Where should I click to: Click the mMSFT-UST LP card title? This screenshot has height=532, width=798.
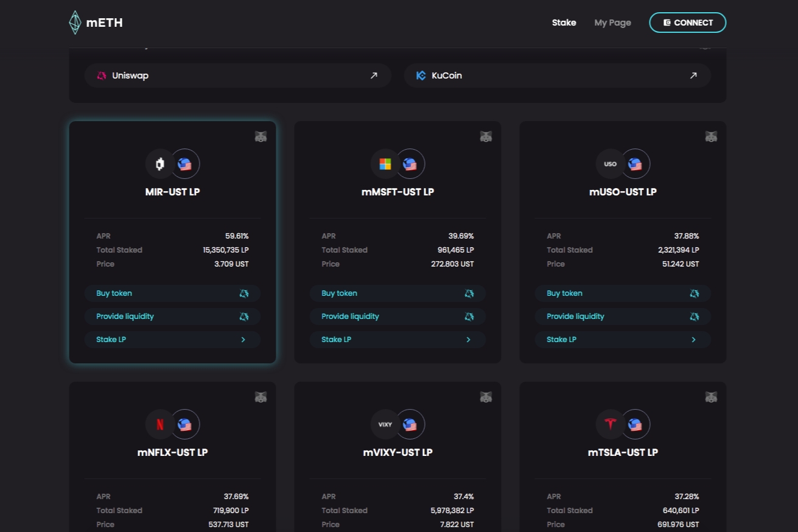(x=397, y=192)
